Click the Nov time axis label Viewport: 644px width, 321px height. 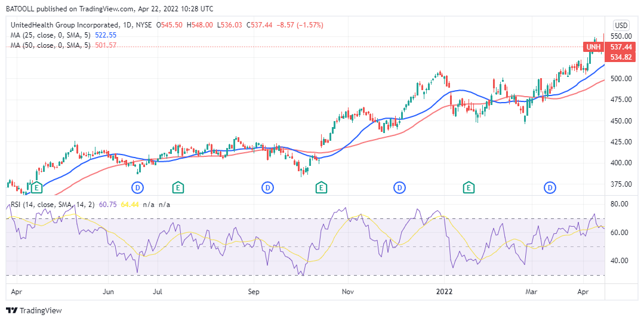click(348, 292)
